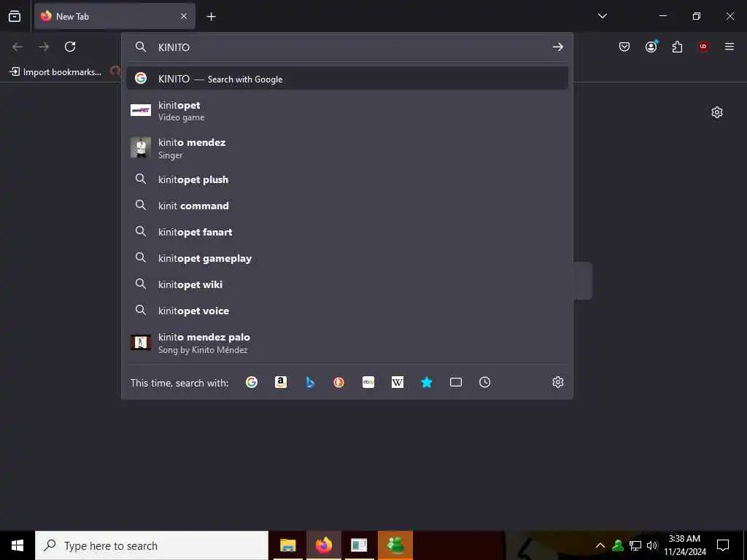Go forward one page
Image resolution: width=747 pixels, height=560 pixels.
44,47
